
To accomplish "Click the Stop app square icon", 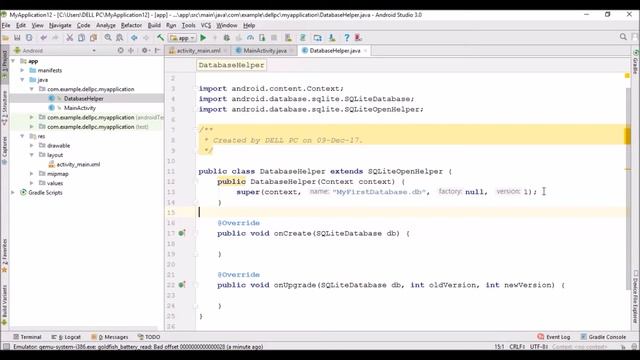I will (x=274, y=38).
